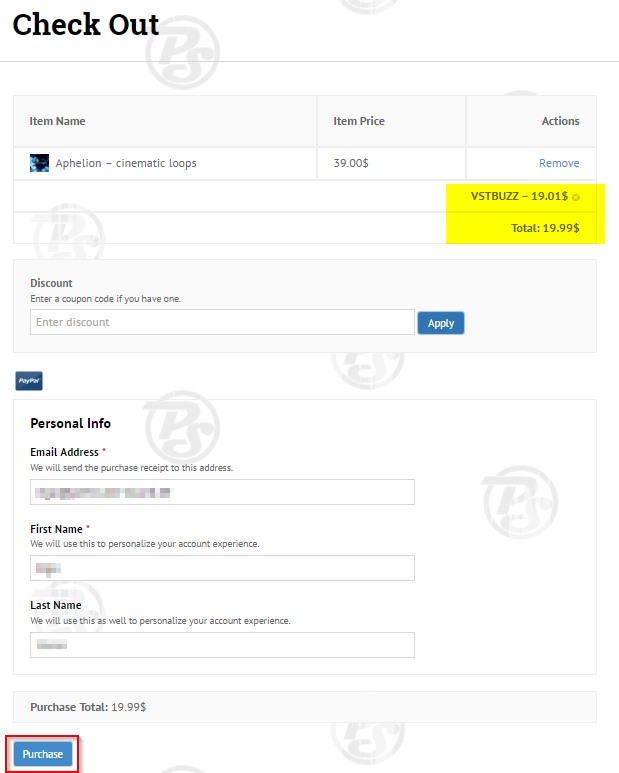This screenshot has height=773, width=619.
Task: Click the Check Out page title
Action: pos(86,24)
